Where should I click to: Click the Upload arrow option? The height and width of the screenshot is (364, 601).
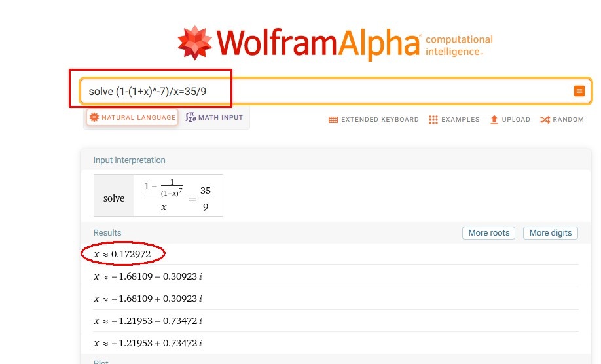coord(510,120)
